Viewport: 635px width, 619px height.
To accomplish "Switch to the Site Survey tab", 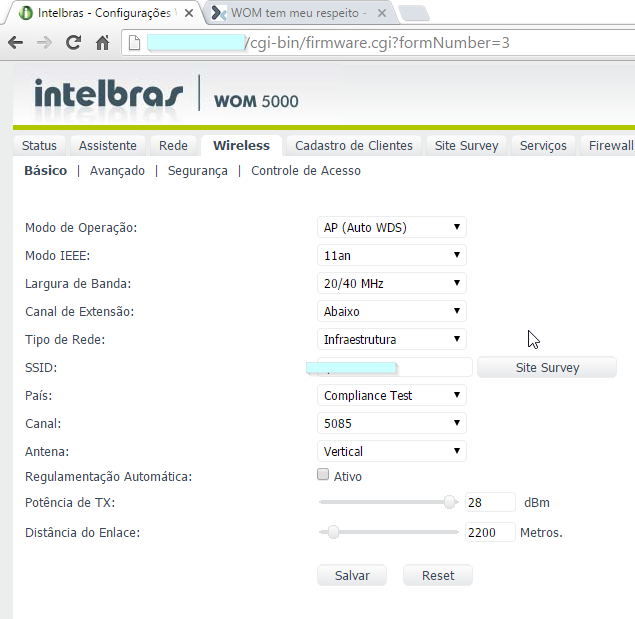I will pyautogui.click(x=467, y=145).
